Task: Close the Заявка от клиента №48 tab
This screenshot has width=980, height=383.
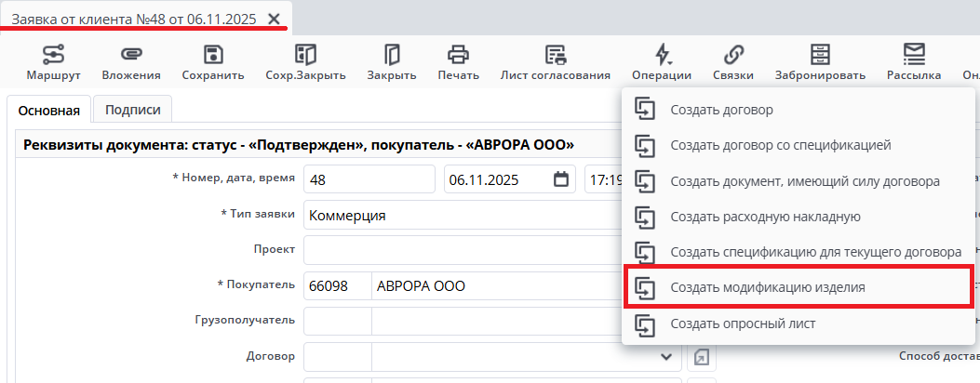Action: tap(273, 19)
